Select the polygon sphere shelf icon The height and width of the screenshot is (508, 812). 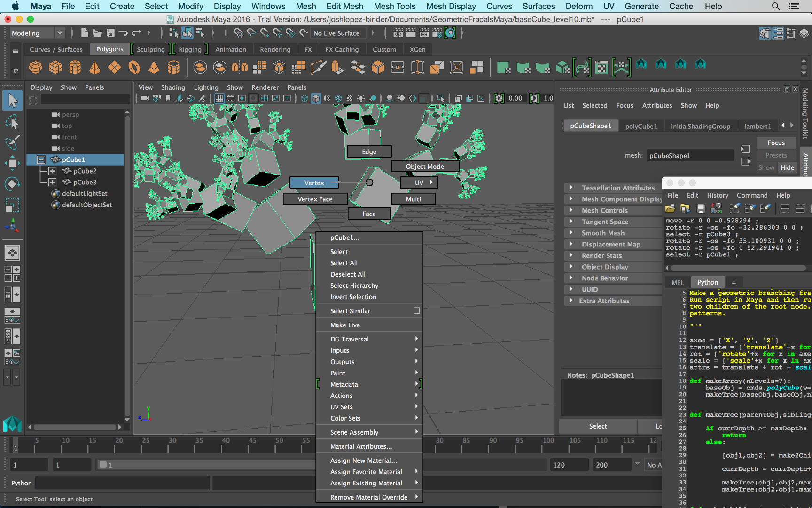pyautogui.click(x=36, y=68)
